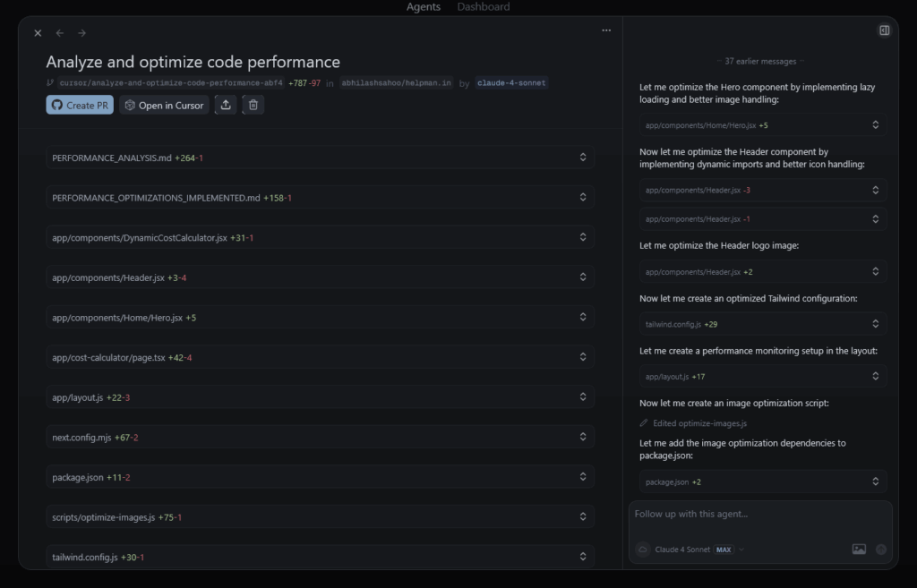Open the agent in Cursor
This screenshot has width=917, height=588.
[x=165, y=106]
